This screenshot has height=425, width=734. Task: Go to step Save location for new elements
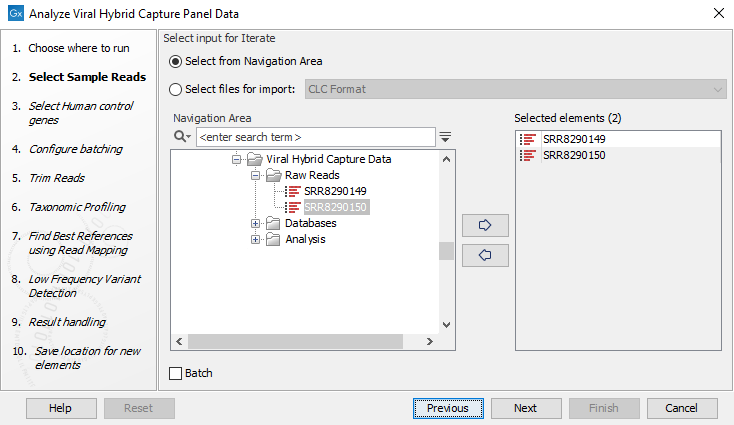coord(87,358)
